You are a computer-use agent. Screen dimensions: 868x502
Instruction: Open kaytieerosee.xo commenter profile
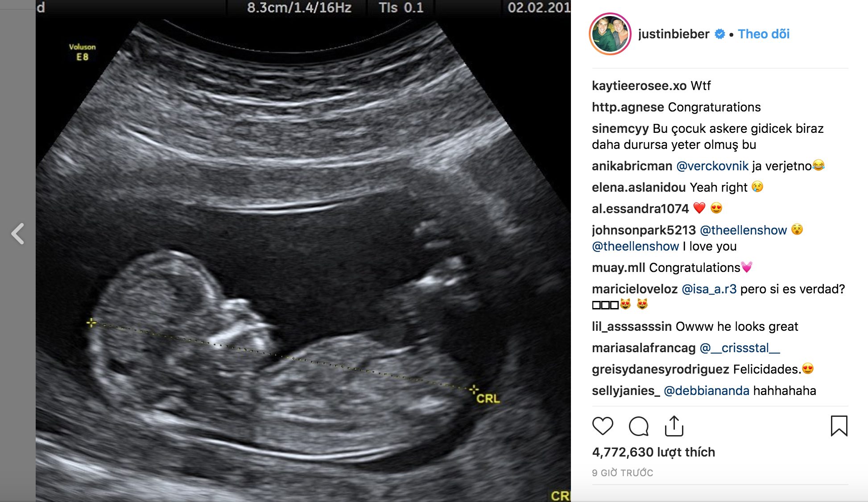coord(639,86)
